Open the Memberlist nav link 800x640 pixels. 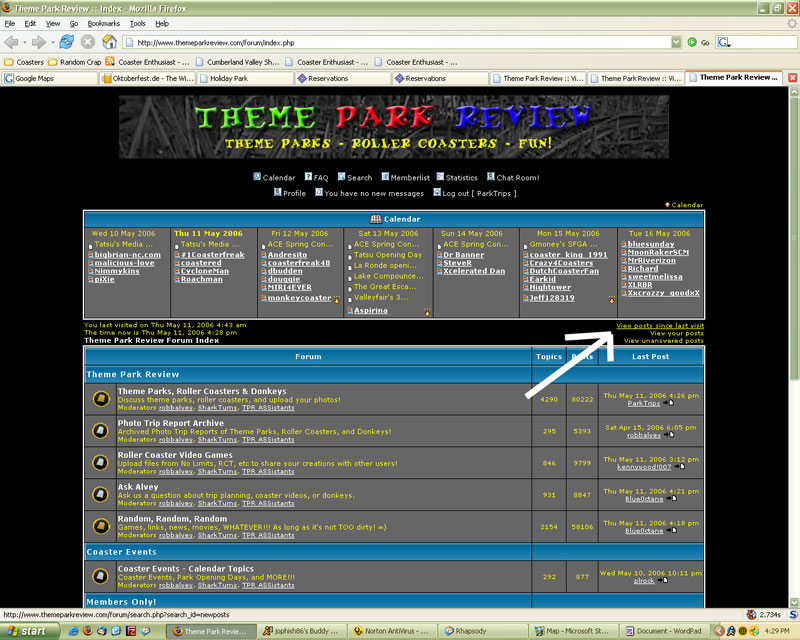[x=406, y=177]
